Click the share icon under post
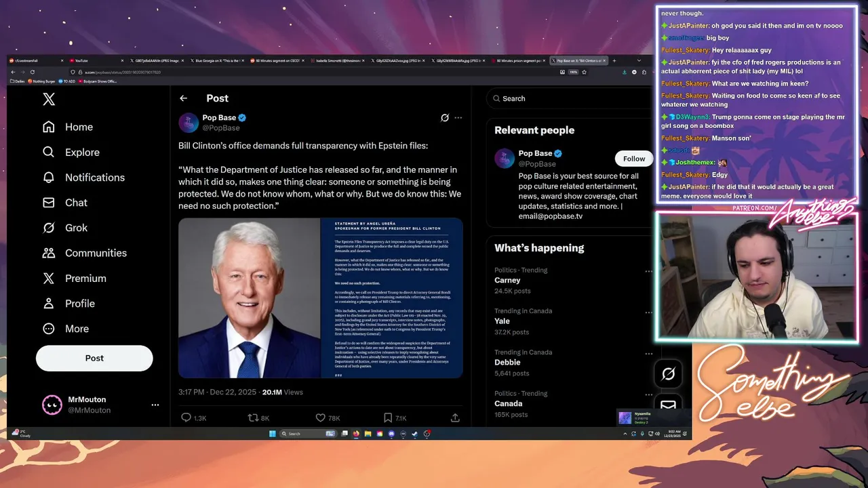Viewport: 868px width, 488px height. (x=455, y=418)
